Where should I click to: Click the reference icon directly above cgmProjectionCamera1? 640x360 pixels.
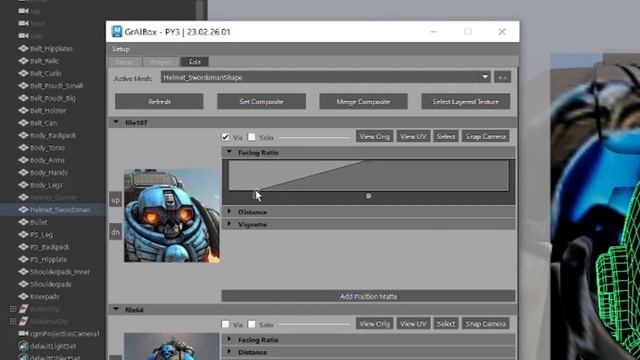coord(23,321)
